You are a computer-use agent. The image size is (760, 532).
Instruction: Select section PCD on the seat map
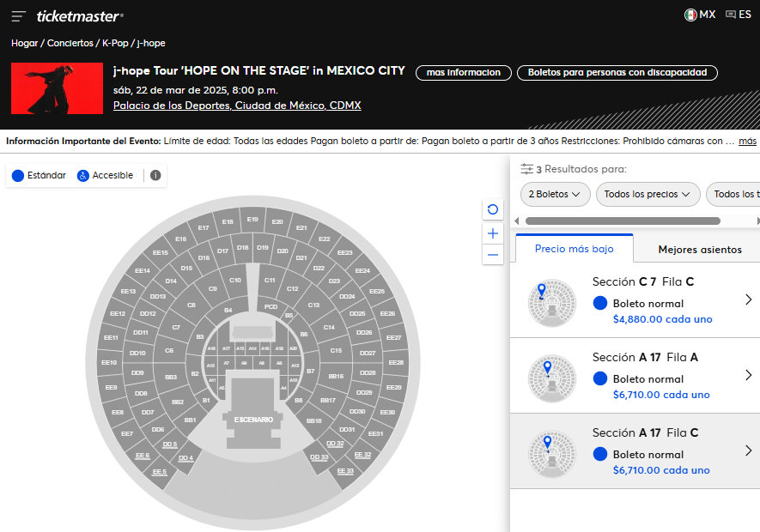pyautogui.click(x=271, y=306)
